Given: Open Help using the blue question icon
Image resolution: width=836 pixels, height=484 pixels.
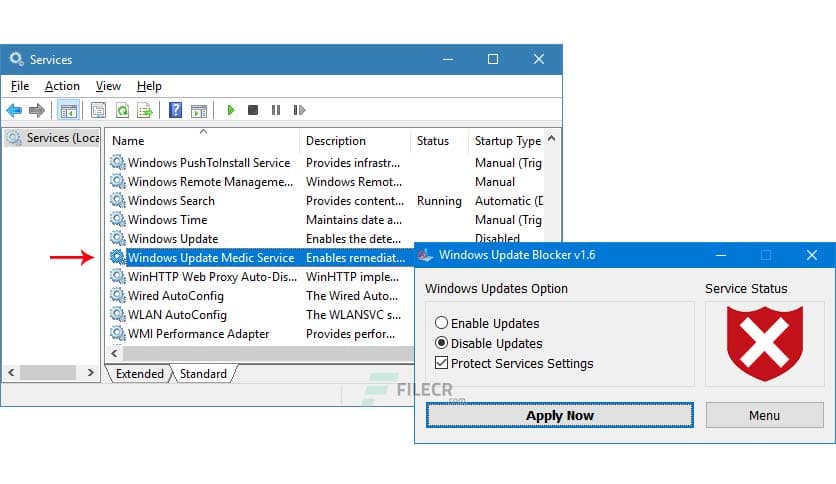Looking at the screenshot, I should [x=175, y=110].
